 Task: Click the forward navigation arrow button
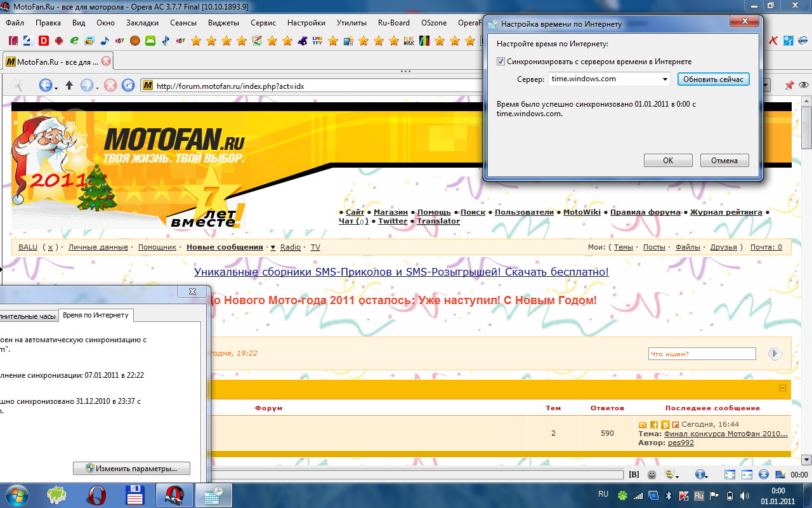(x=87, y=85)
